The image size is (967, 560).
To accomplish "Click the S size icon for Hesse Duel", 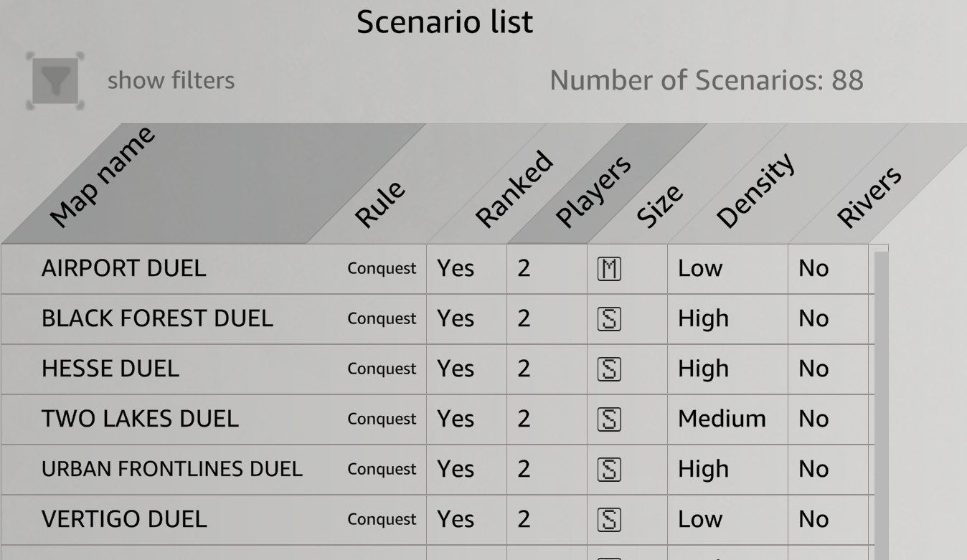I will [609, 369].
